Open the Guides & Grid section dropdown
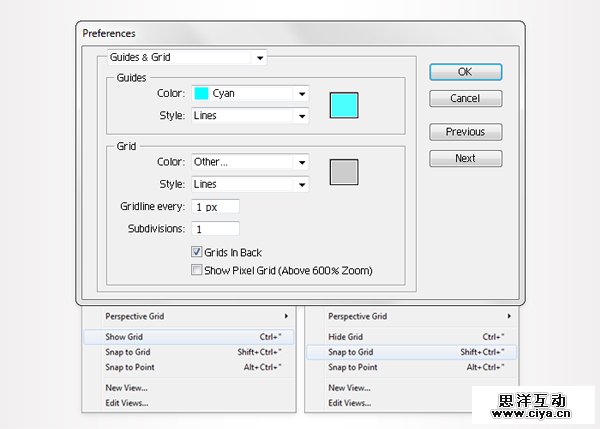This screenshot has height=429, width=600. pos(186,58)
